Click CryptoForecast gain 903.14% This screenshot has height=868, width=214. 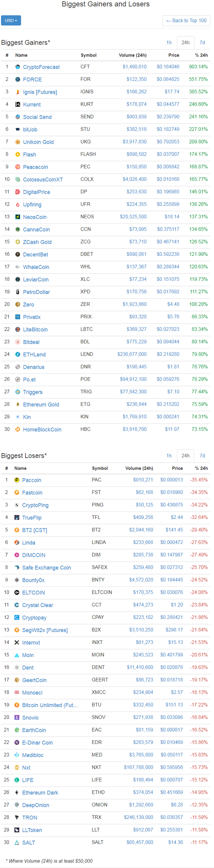[198, 67]
